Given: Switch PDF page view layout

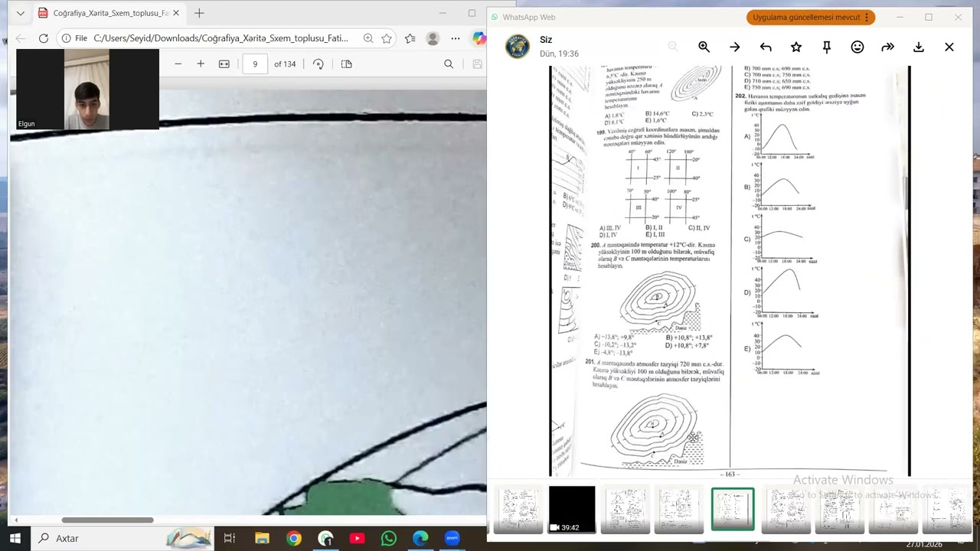Looking at the screenshot, I should (346, 64).
